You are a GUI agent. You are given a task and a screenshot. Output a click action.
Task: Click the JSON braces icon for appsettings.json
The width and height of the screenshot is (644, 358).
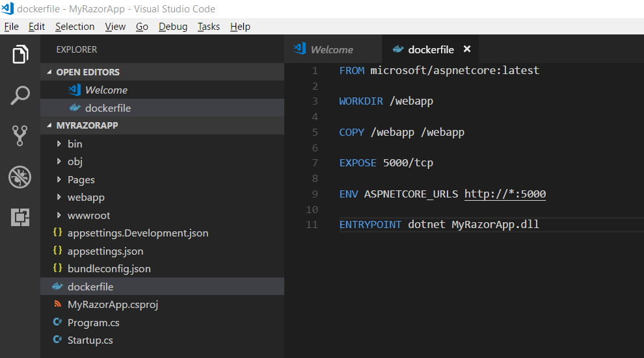(x=57, y=251)
